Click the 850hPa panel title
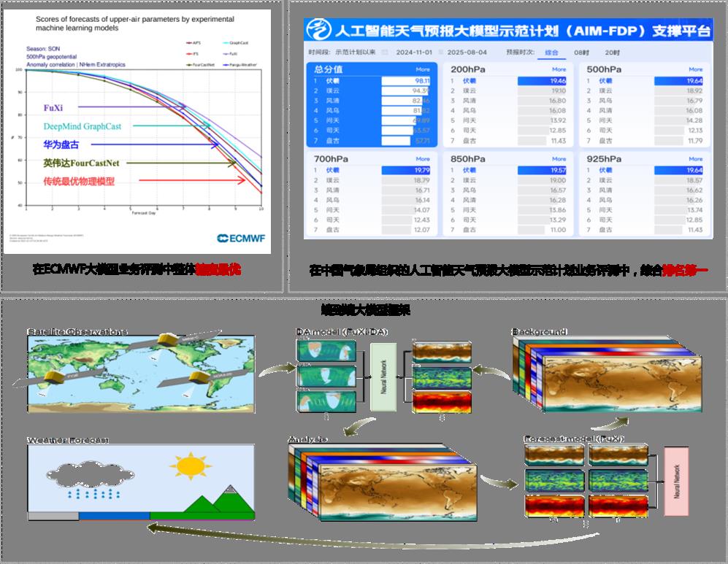This screenshot has width=728, height=564. (x=467, y=159)
